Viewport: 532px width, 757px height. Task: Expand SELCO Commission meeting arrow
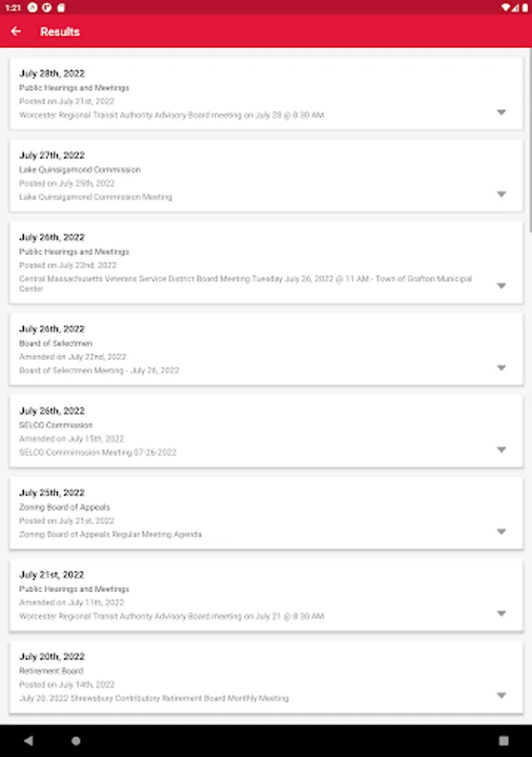[x=501, y=450]
